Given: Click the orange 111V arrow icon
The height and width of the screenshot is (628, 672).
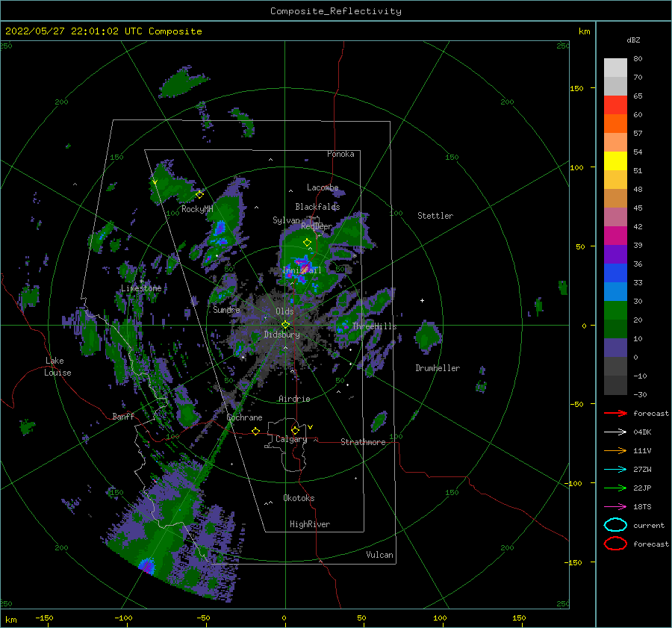Looking at the screenshot, I should click(615, 450).
